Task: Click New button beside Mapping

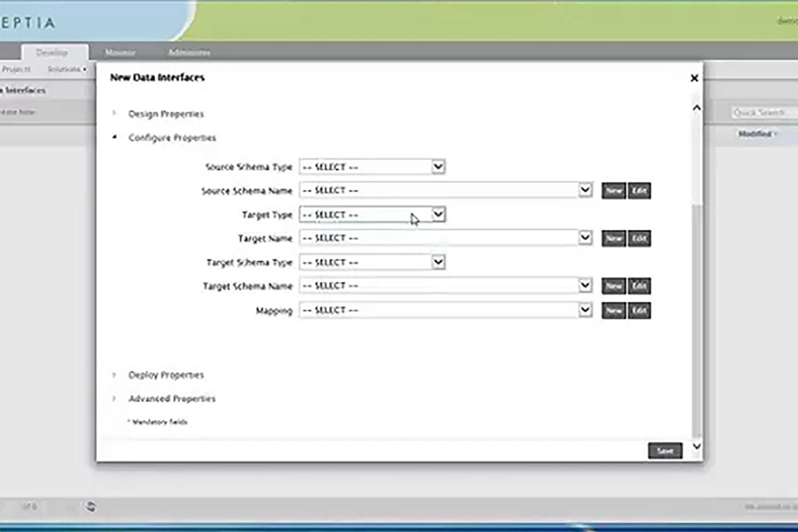Action: (614, 310)
